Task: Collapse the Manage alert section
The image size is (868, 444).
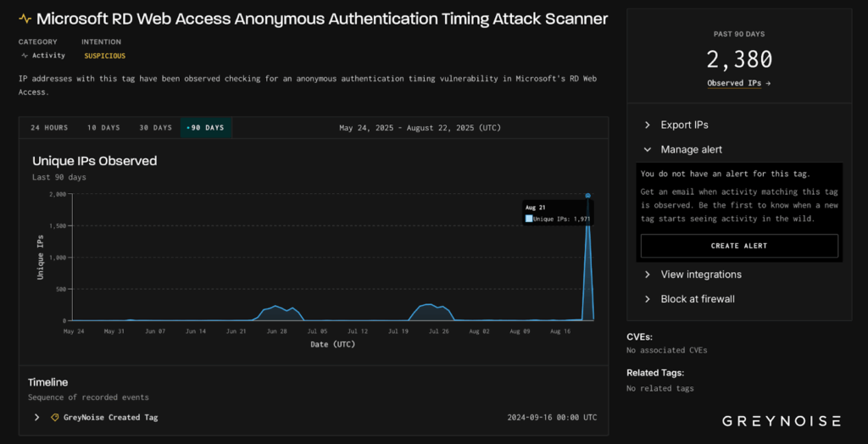Action: coord(691,150)
